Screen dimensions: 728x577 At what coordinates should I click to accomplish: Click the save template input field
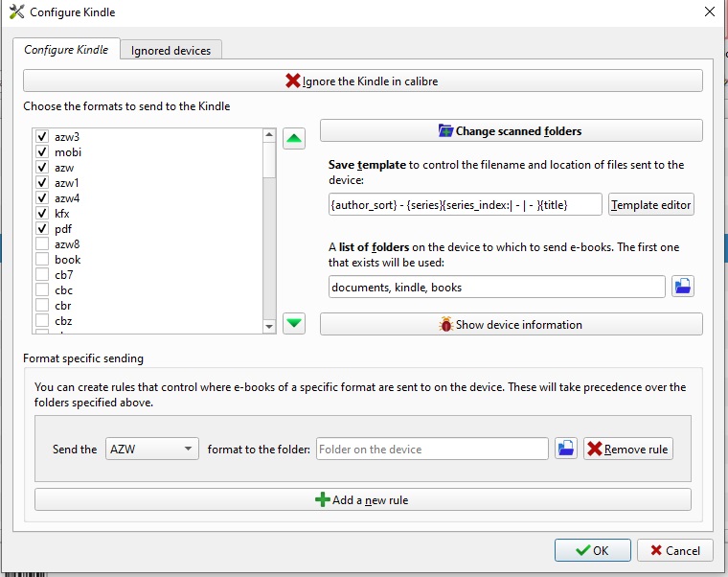pos(466,204)
